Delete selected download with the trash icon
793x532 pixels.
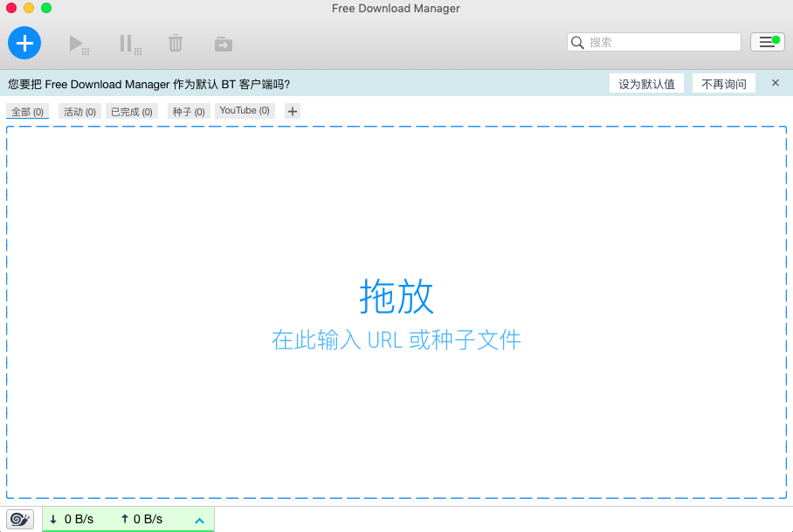tap(175, 43)
